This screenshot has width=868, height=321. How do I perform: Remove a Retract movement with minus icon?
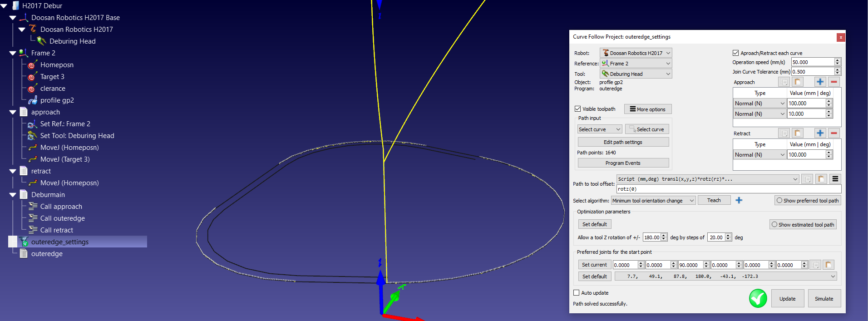click(833, 133)
